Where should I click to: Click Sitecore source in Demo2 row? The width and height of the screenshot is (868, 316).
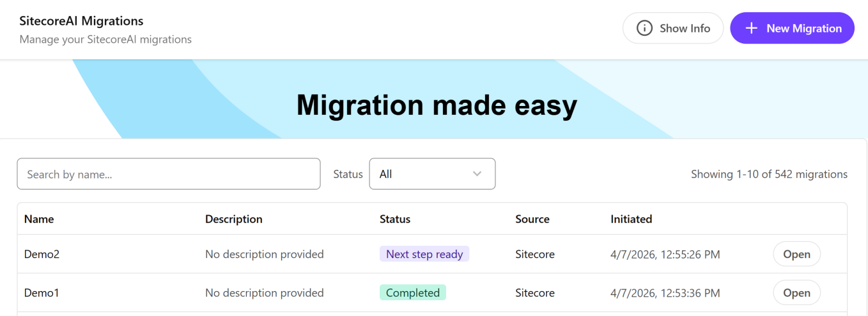(535, 254)
